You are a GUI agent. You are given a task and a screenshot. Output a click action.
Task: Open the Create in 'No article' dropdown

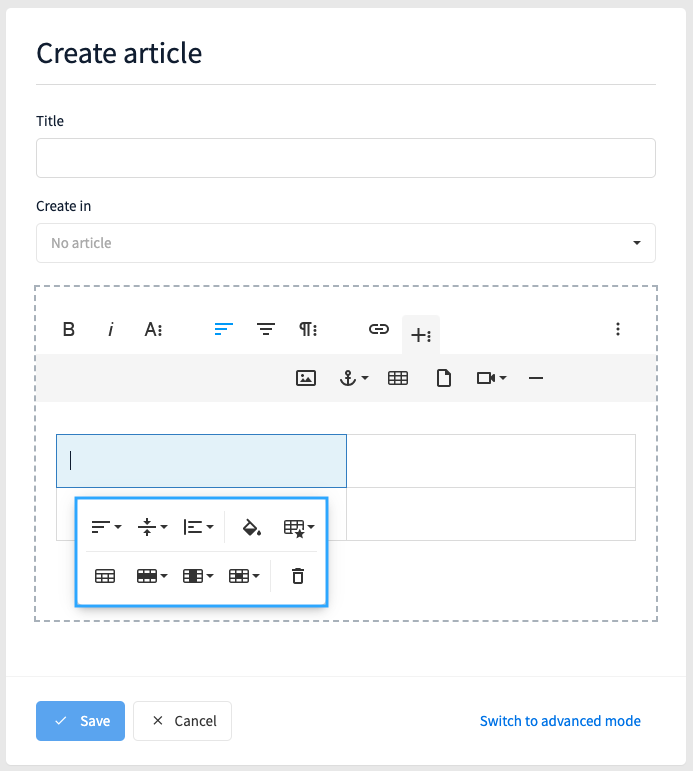(346, 243)
